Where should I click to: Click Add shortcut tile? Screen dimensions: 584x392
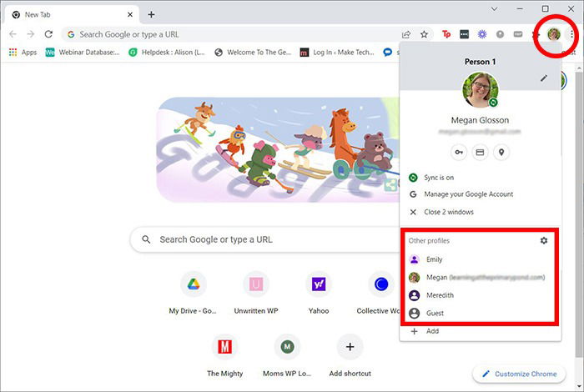[350, 357]
